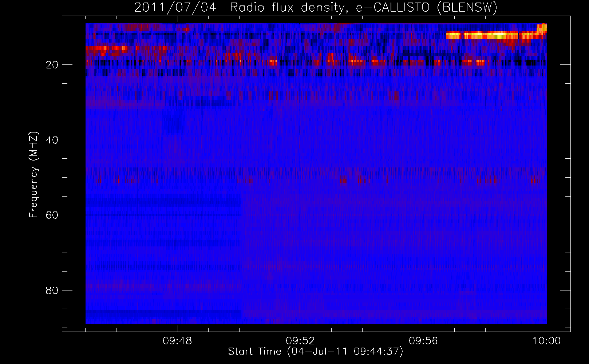Click the 09:48 time tick label
Viewport: 589px width, 364px height.
coord(177,341)
